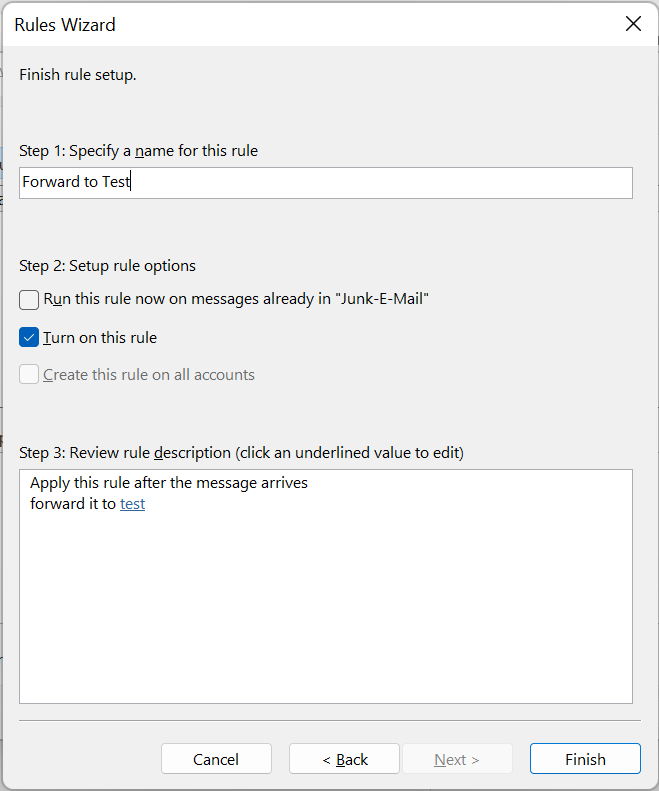Click the rule name text field
659x791 pixels.
click(x=325, y=183)
